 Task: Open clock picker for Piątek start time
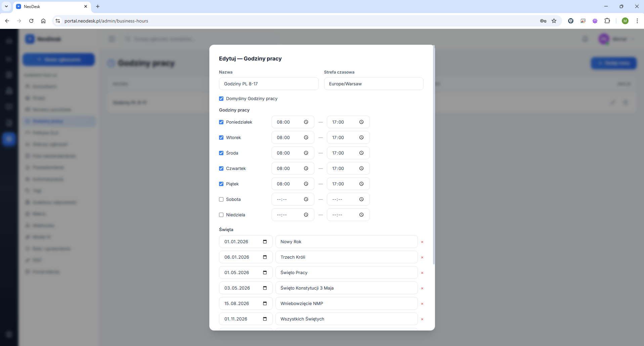(306, 184)
